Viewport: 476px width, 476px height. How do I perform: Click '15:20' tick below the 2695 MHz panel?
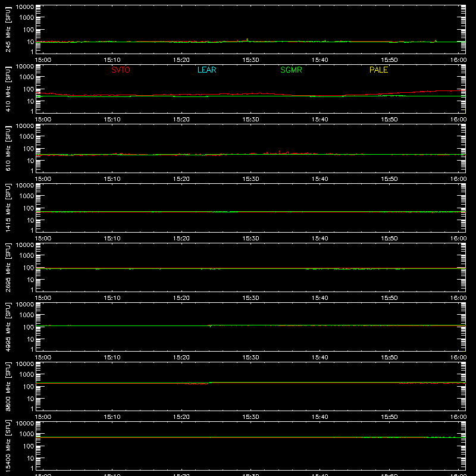click(181, 298)
